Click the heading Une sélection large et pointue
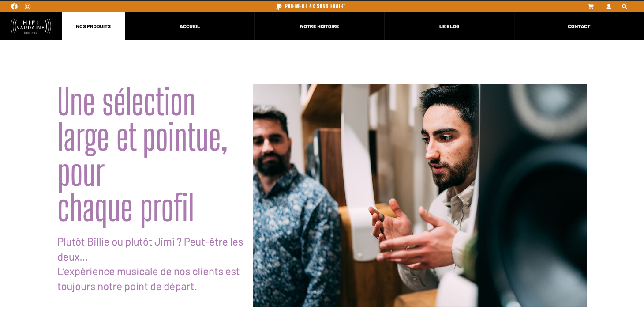644x325 pixels. point(142,155)
